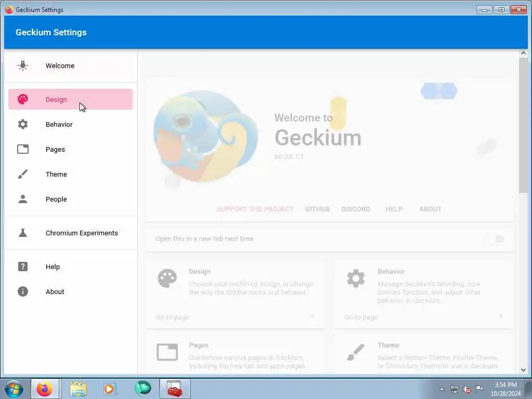Viewport: 532px width, 399px height.
Task: Open the GITHUB link
Action: coord(317,209)
